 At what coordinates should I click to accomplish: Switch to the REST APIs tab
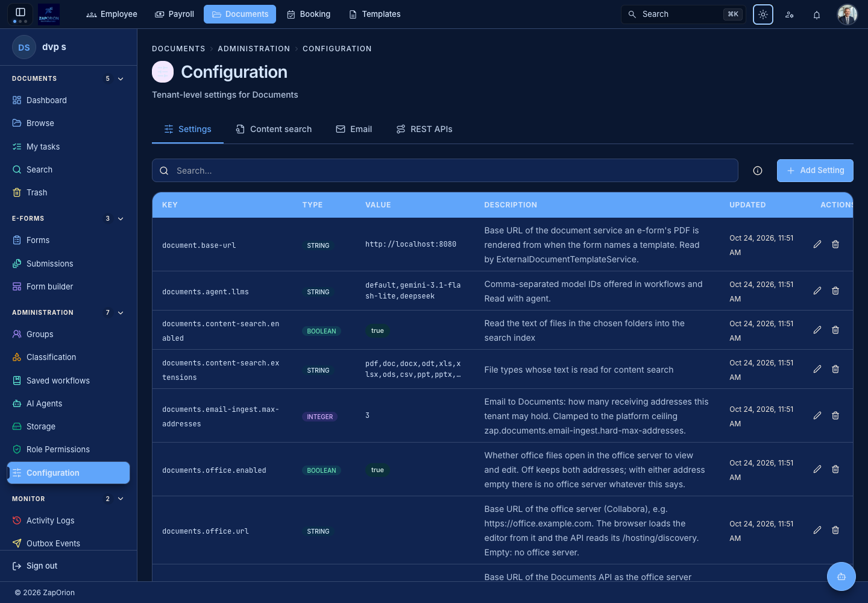tap(424, 129)
